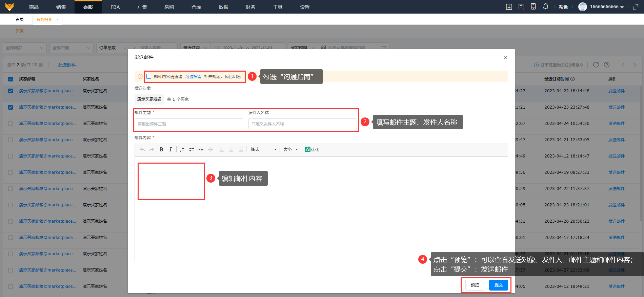The image size is (644, 297).
Task: Click 帮助 in the top bar
Action: 564,7
